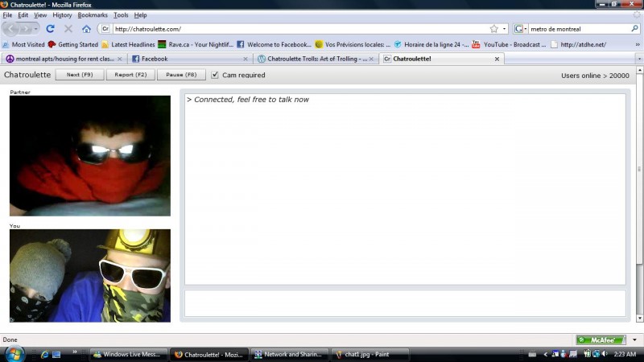Click the Pause (F8) button
The image size is (644, 362).
coord(181,75)
